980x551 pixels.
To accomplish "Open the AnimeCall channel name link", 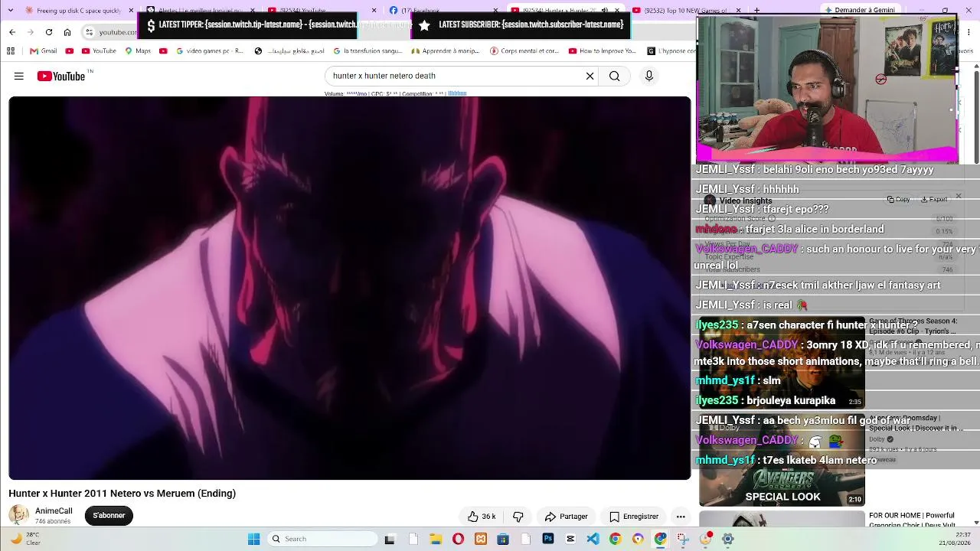I will pos(54,511).
